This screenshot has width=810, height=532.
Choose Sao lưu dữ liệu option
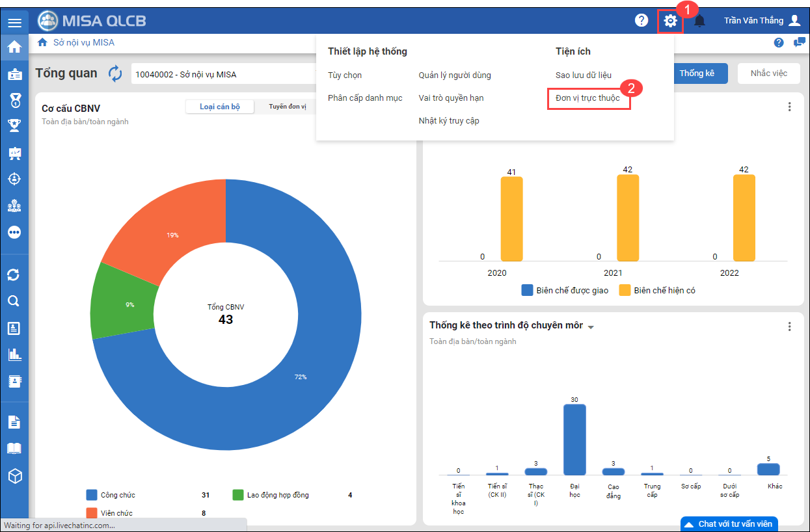[583, 75]
